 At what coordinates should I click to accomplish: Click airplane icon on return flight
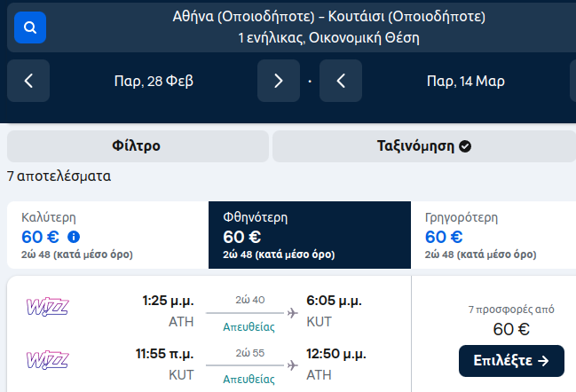293,365
